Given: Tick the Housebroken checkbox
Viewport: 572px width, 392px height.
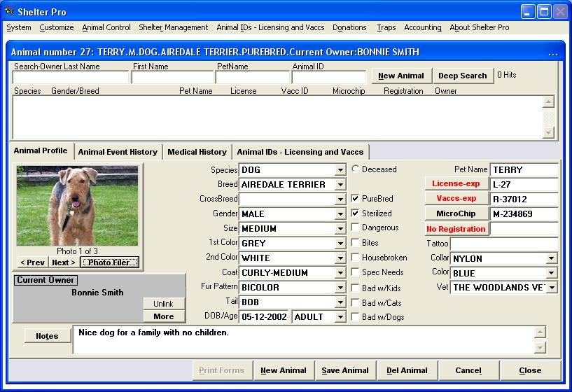Looking at the screenshot, I should click(355, 258).
